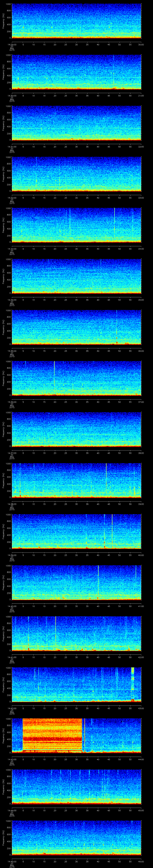Image resolution: width=153 pixels, height=868 pixels.
Task: Click the 14:30:00 start timestamp label
Action: tap(12, 96)
